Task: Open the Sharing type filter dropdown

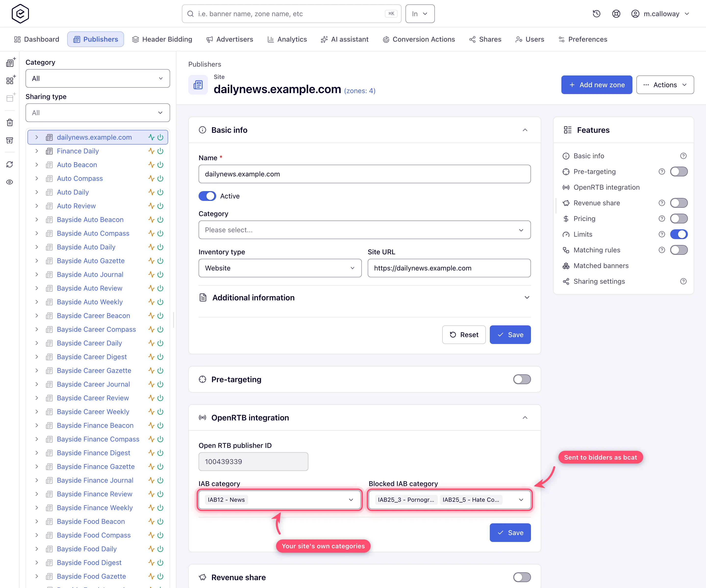Action: [x=98, y=113]
